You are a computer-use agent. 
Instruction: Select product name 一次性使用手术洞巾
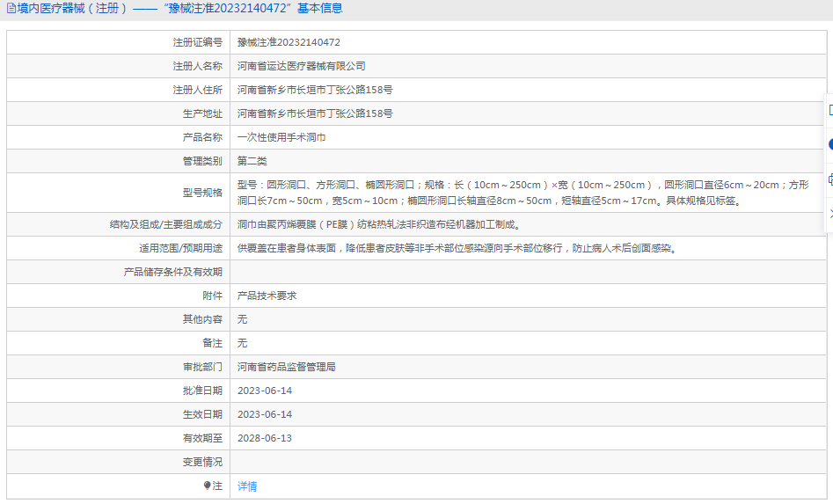coord(281,137)
